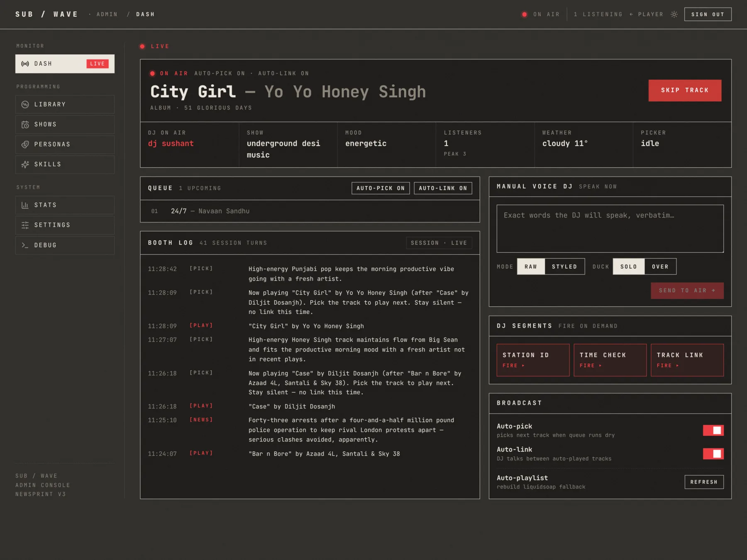
Task: Click the cloudy 11° weather value
Action: coord(565,143)
